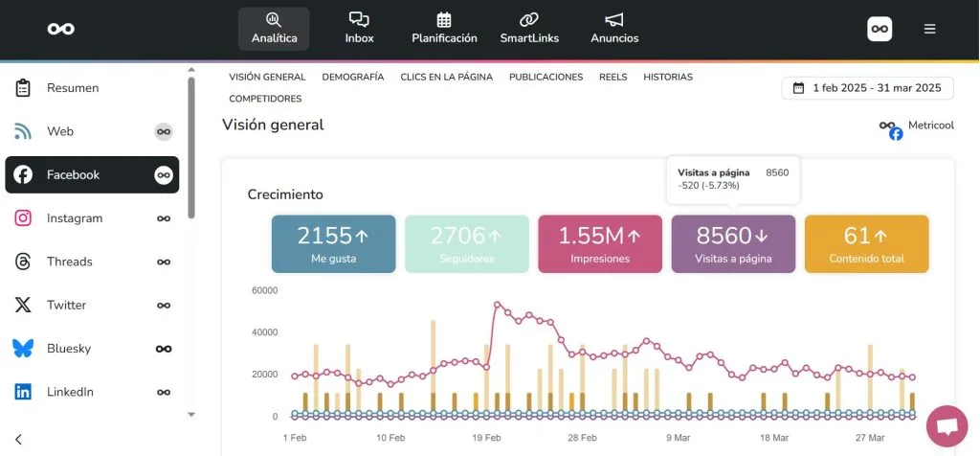Switch to the Demografía tab
980x456 pixels.
click(x=352, y=77)
